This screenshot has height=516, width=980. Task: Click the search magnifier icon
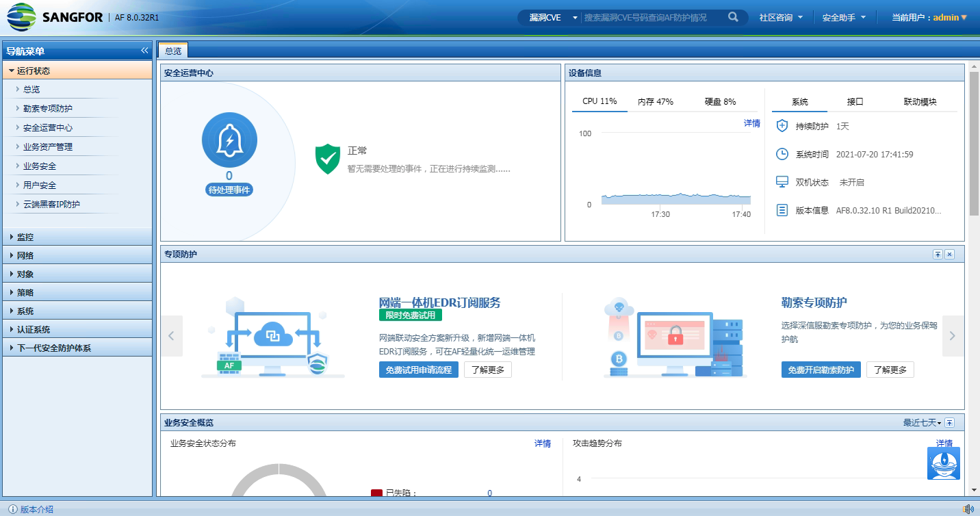(733, 17)
